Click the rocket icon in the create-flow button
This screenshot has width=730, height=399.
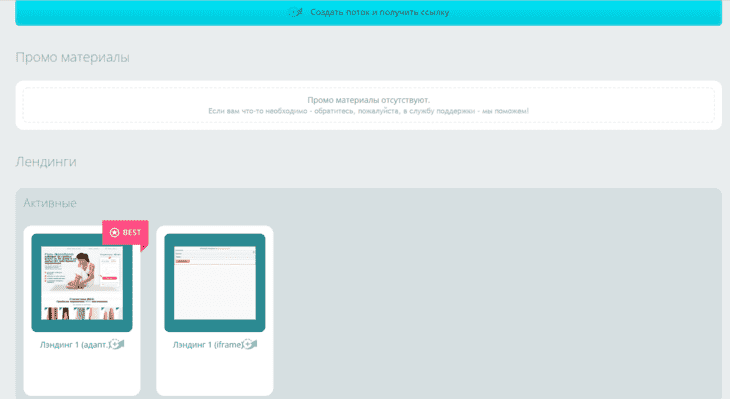click(296, 12)
